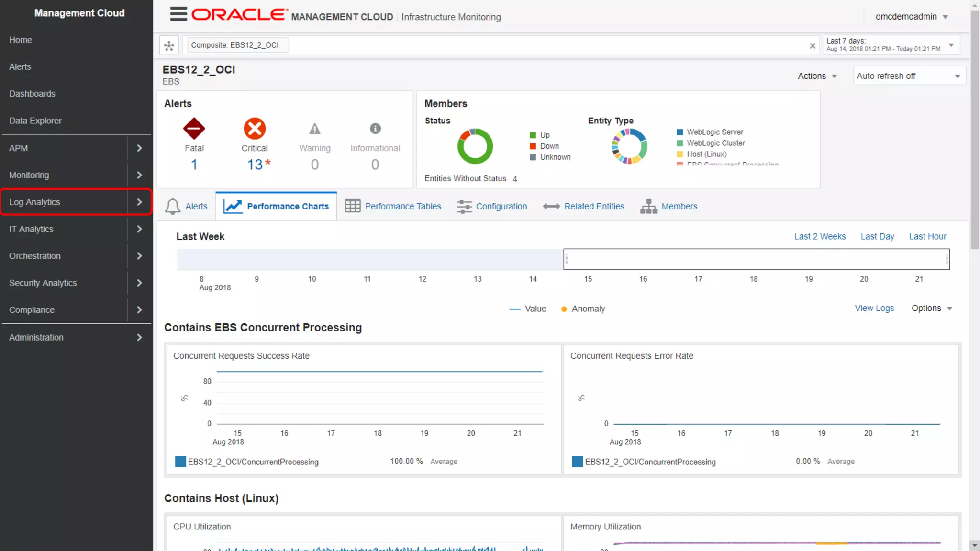Click the Warning triangle icon
The image size is (980, 551).
click(x=314, y=129)
